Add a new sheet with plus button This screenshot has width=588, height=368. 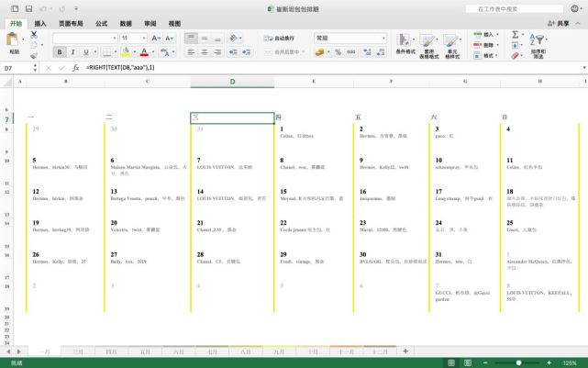[x=405, y=351]
